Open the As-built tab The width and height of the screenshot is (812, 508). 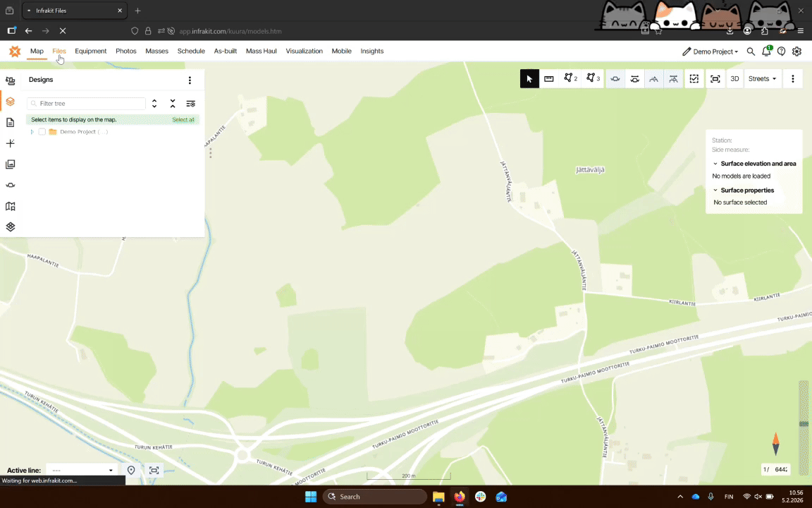(226, 51)
